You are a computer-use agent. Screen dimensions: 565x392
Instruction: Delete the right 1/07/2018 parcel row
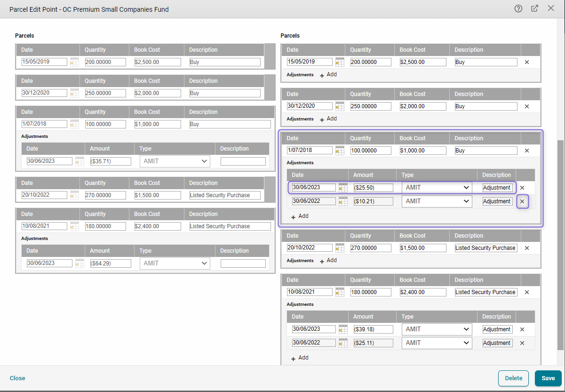[527, 151]
